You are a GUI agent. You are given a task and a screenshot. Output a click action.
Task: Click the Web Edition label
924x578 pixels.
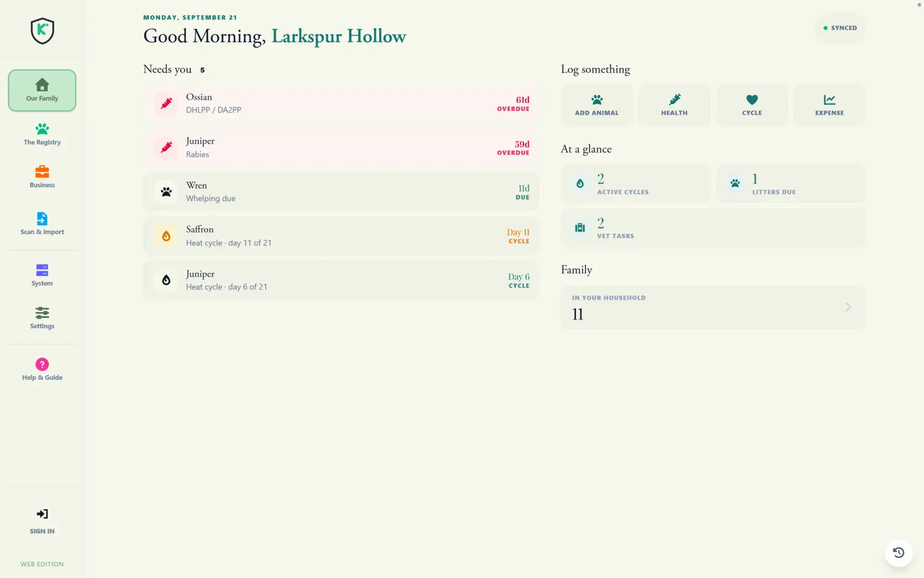(x=42, y=564)
